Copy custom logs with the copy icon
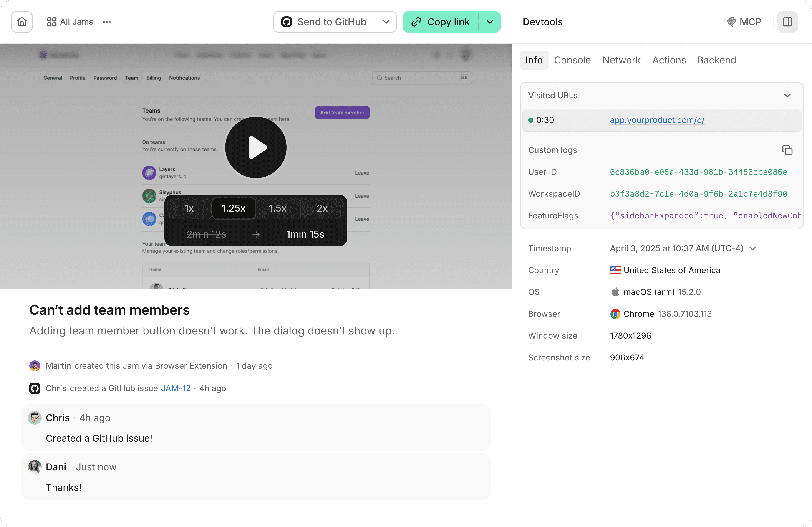Image resolution: width=812 pixels, height=527 pixels. point(787,150)
